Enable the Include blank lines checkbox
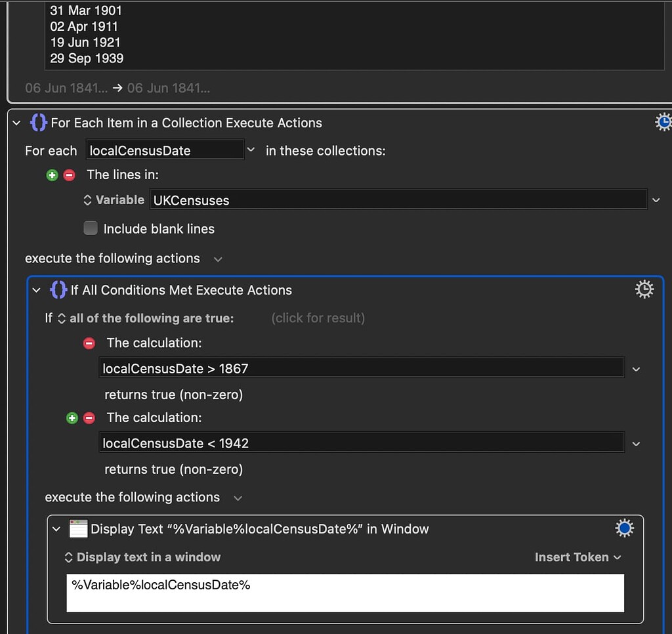The width and height of the screenshot is (672, 634). point(91,228)
